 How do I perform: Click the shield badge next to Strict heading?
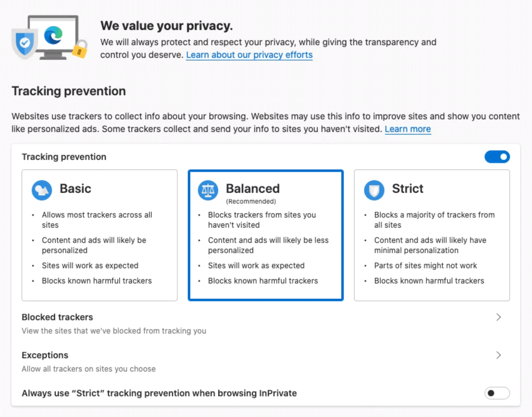(374, 189)
